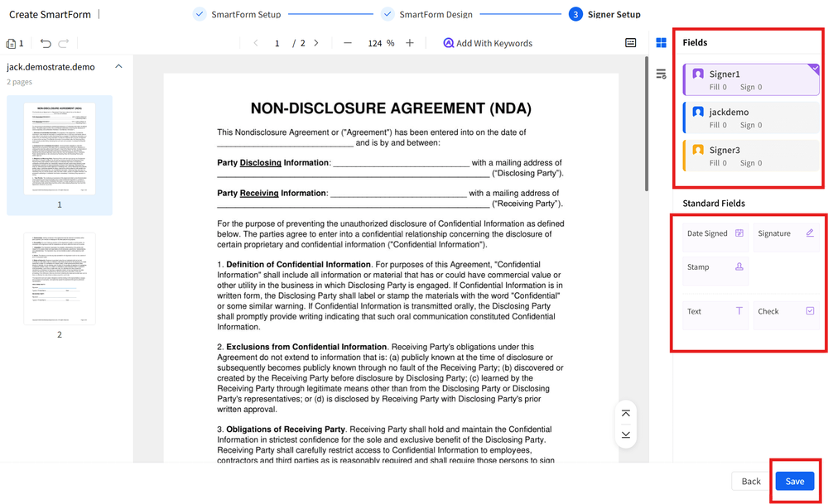Go to next page arrow

(315, 43)
